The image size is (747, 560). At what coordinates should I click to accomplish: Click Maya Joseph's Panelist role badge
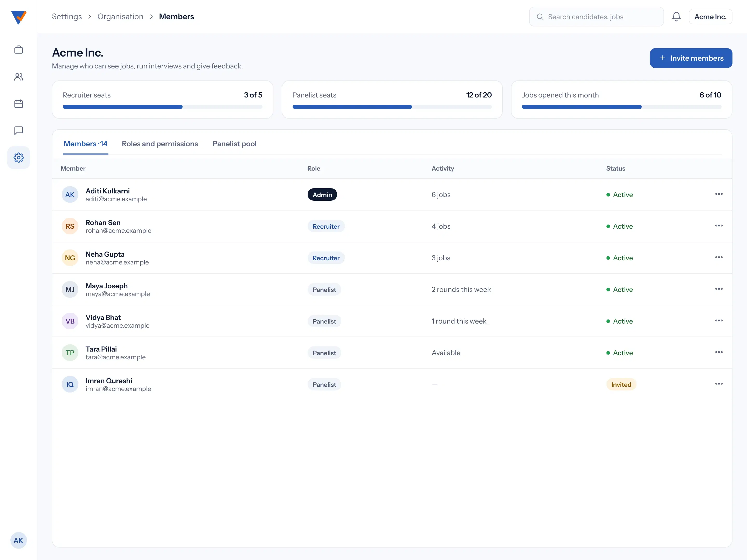coord(324,290)
